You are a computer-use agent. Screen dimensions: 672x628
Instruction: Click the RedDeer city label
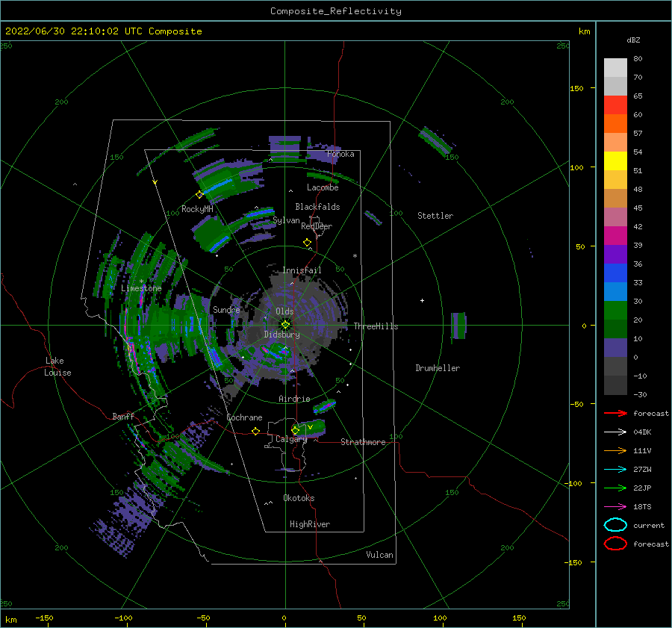tap(317, 226)
